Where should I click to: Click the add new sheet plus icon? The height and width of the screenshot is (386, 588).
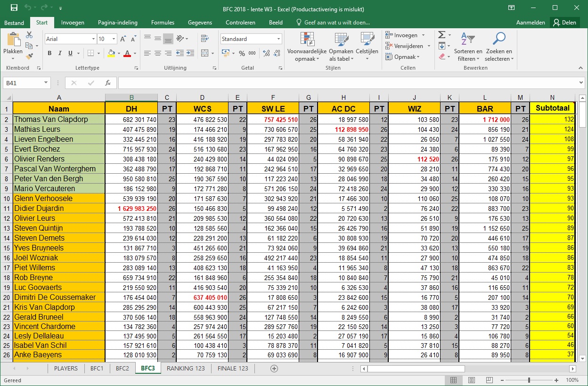tap(274, 368)
